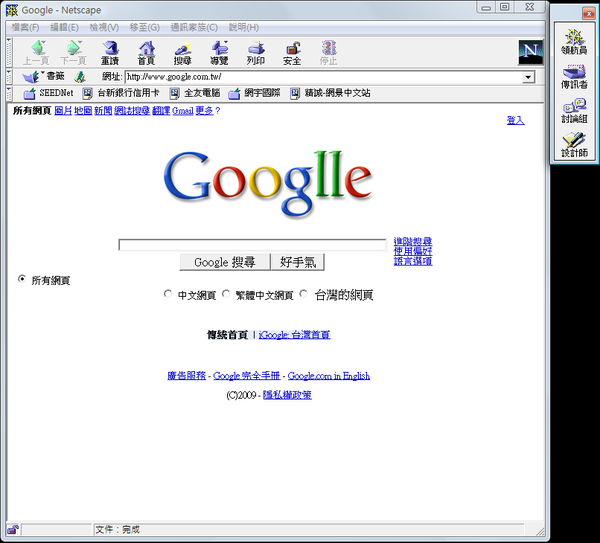Click the 導覽 guide toolbar icon

coord(219,52)
